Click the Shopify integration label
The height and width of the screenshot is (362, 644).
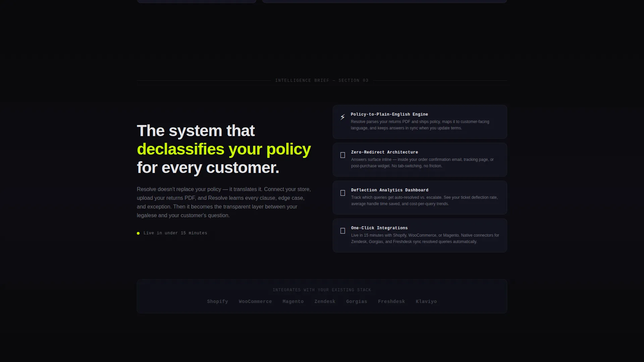point(217,302)
